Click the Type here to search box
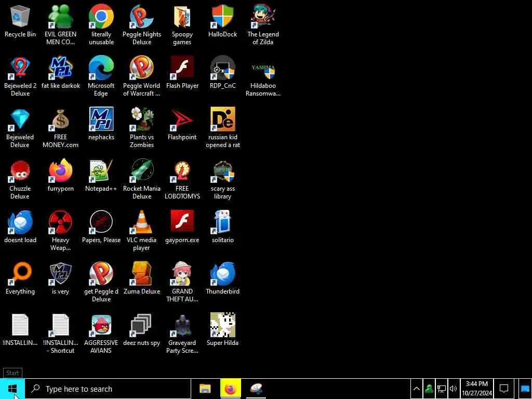The width and height of the screenshot is (532, 399). point(108,389)
